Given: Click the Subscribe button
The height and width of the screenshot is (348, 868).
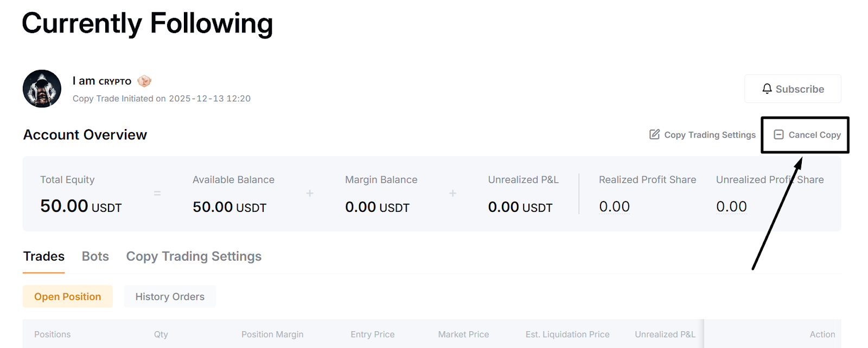Looking at the screenshot, I should [793, 88].
